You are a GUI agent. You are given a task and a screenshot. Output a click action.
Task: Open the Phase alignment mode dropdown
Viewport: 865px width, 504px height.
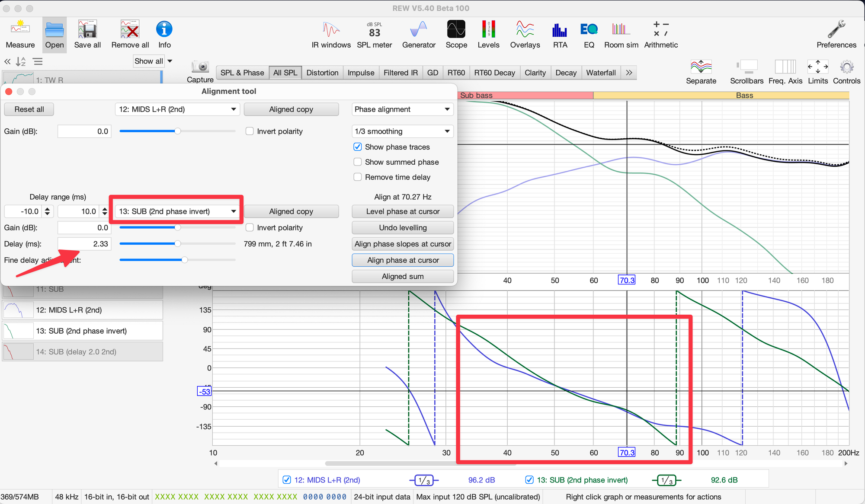[402, 109]
